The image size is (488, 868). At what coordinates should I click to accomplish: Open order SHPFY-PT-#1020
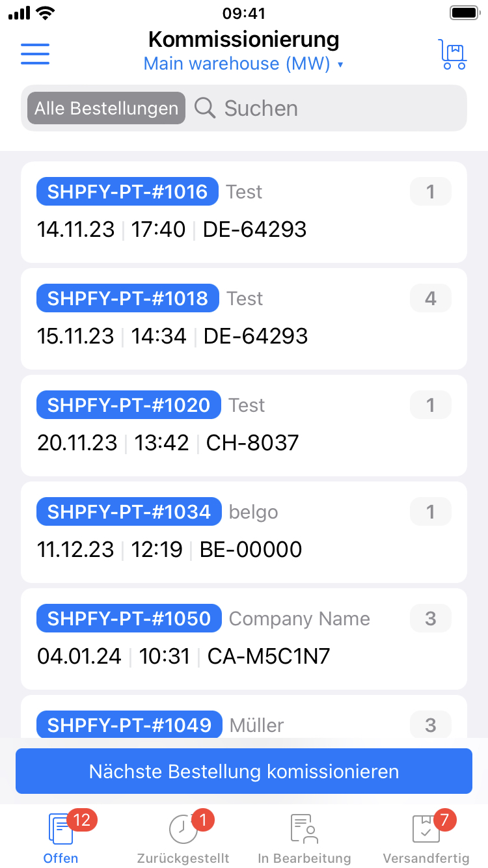point(244,425)
